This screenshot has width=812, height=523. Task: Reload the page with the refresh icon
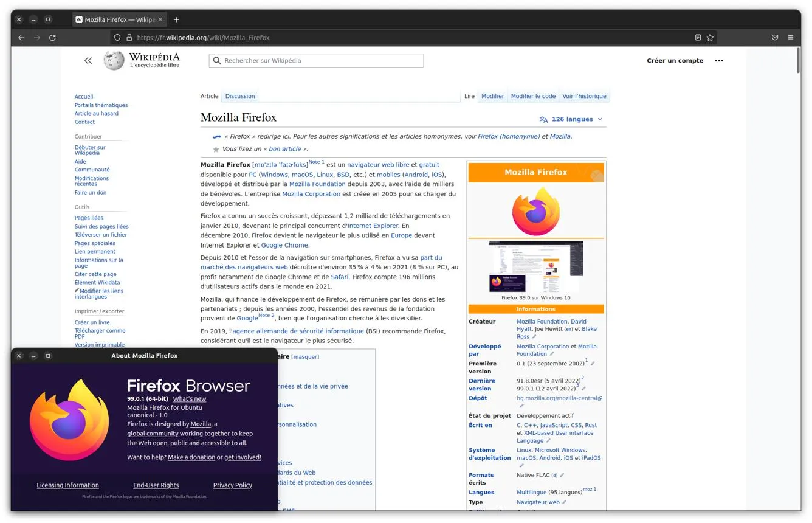tap(52, 38)
